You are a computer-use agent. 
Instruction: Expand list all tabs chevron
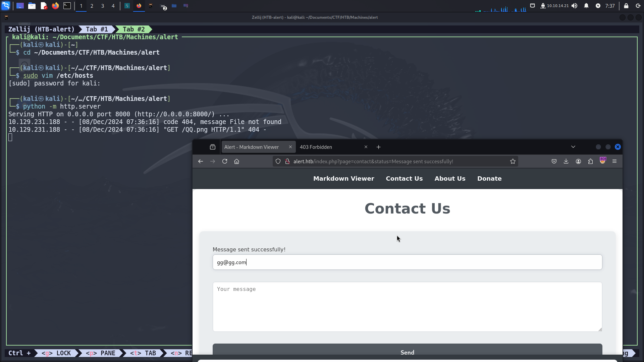[573, 147]
